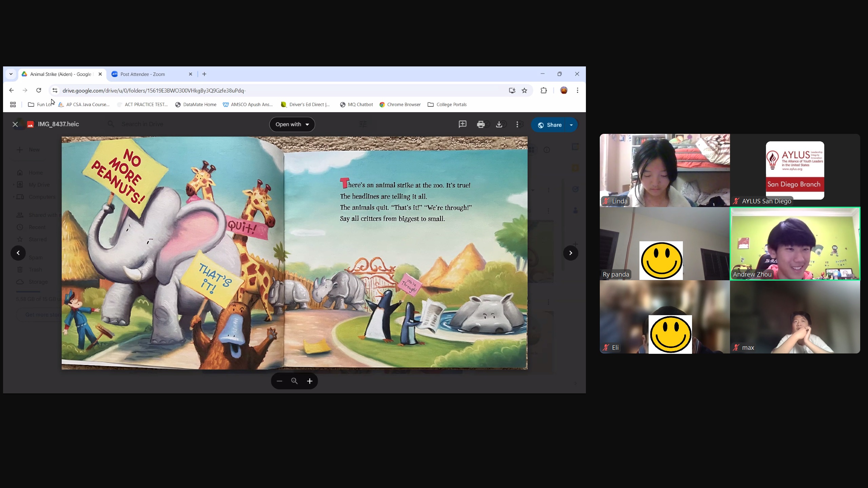The height and width of the screenshot is (488, 868).
Task: Go to previous image in preview
Action: (x=18, y=253)
